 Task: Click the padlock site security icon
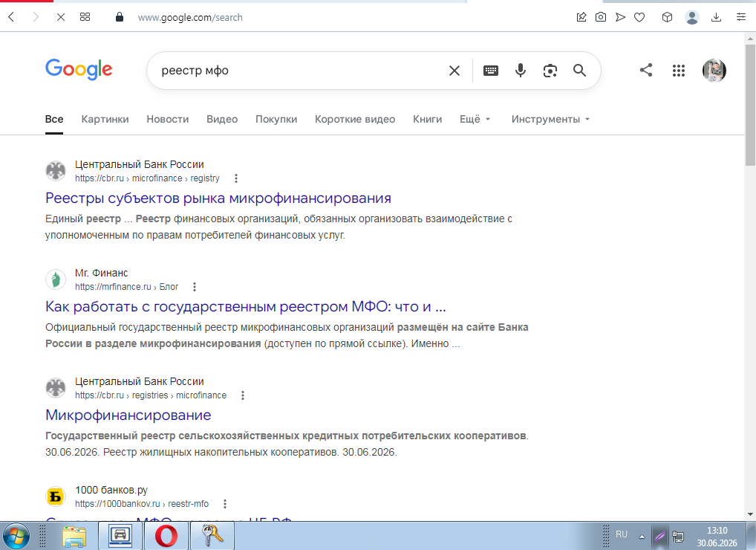tap(120, 17)
